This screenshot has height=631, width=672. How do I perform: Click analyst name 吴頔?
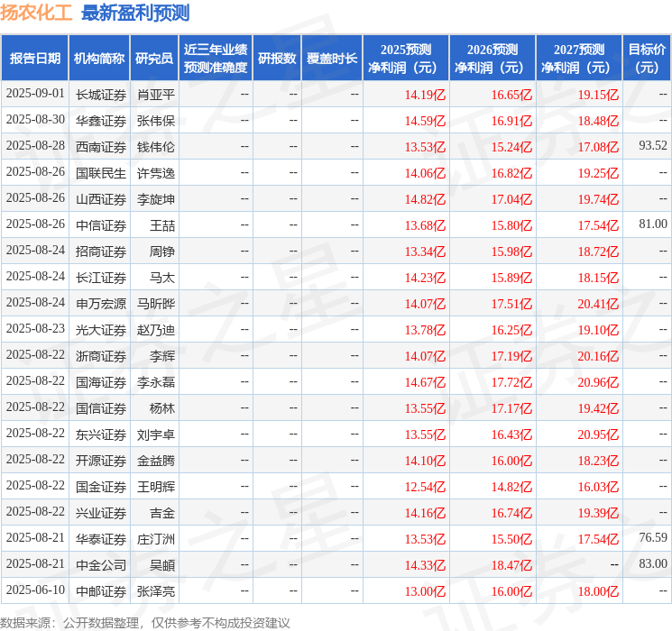(162, 565)
